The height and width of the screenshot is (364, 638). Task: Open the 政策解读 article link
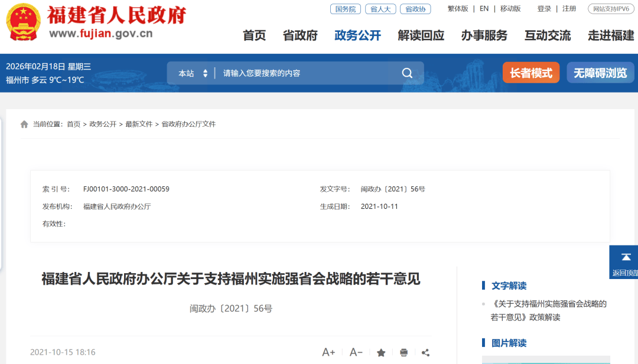[549, 310]
